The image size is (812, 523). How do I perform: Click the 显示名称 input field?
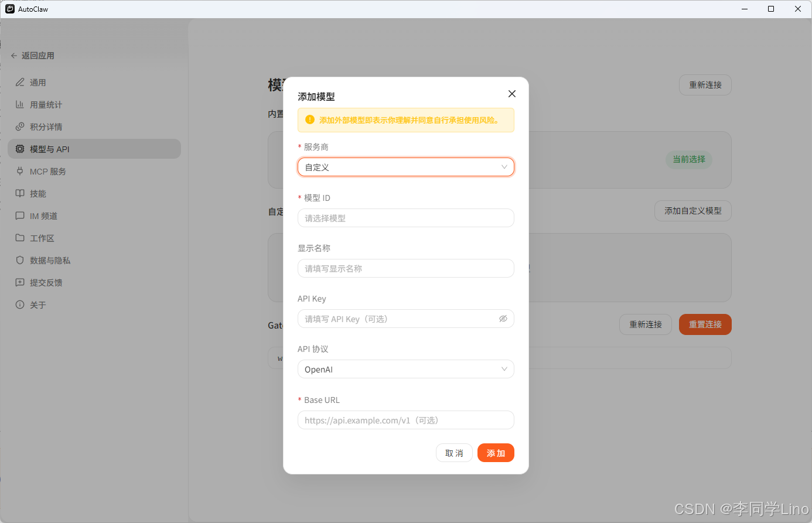click(x=406, y=268)
